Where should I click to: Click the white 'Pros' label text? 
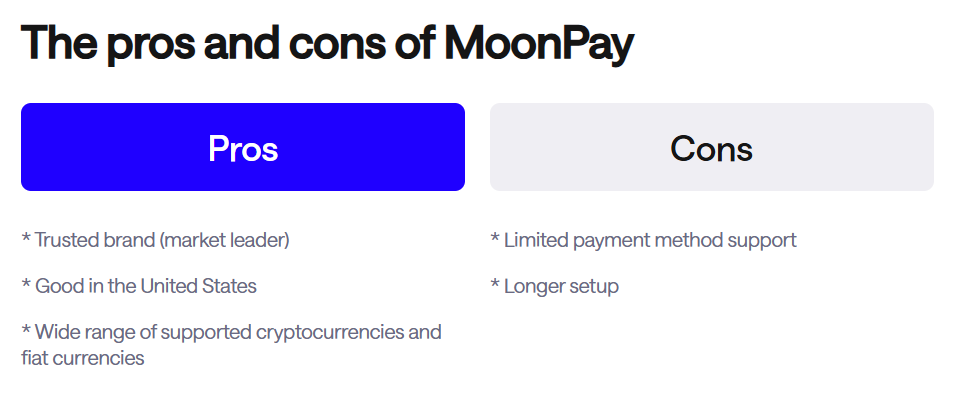coord(243,149)
